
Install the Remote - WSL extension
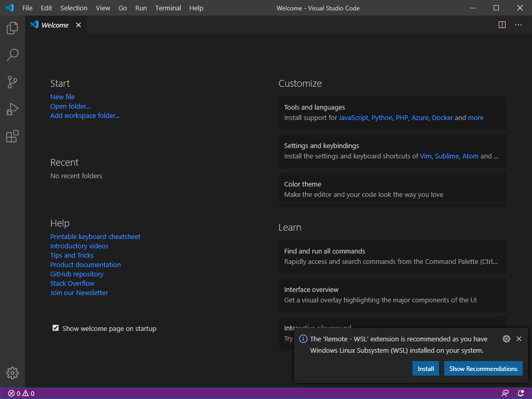click(x=425, y=368)
